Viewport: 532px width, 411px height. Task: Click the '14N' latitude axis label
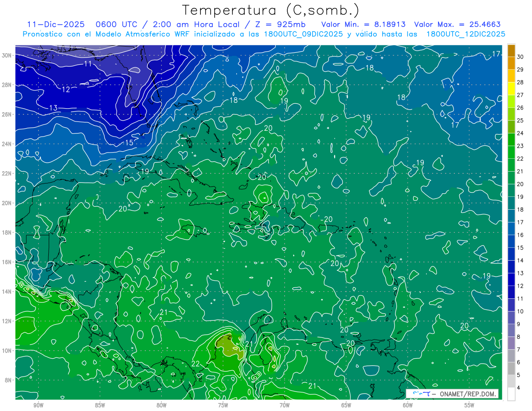(7, 291)
